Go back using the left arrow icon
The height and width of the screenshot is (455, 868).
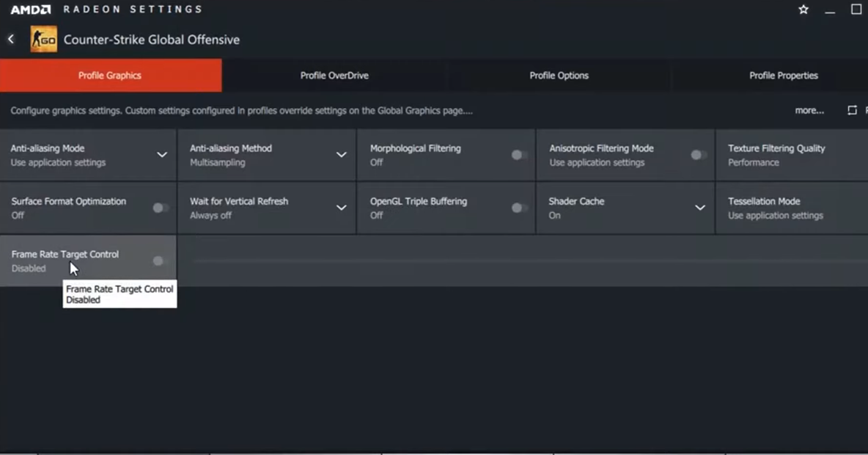[x=11, y=39]
